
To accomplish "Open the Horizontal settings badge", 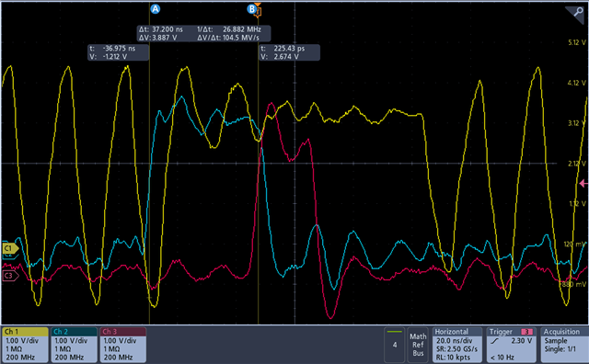I will 457,345.
